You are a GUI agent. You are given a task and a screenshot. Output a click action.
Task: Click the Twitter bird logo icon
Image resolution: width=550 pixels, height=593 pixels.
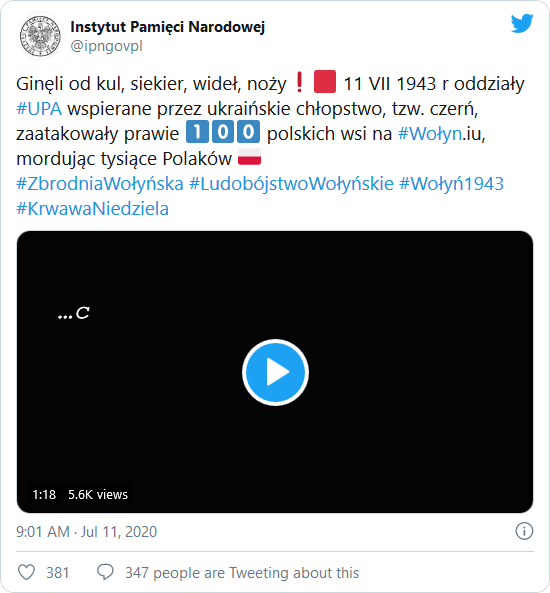point(522,23)
